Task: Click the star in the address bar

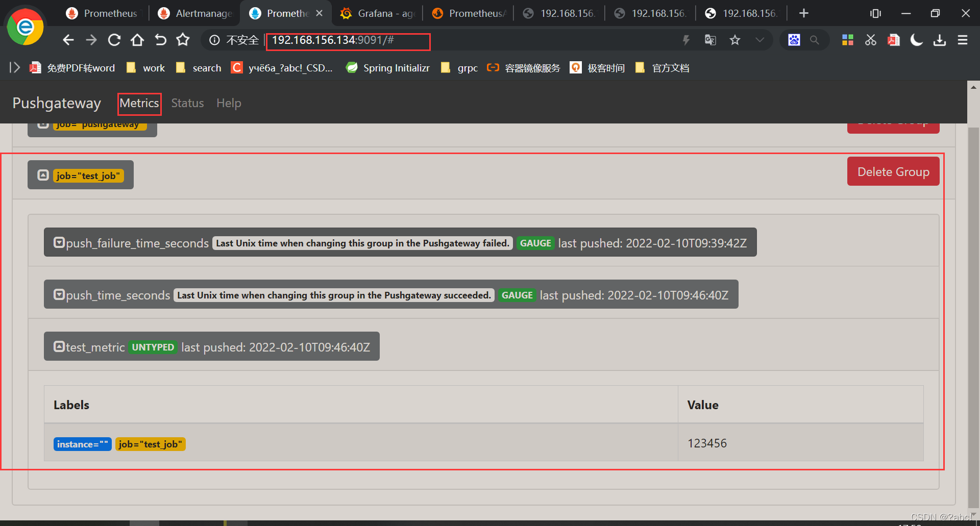Action: (734, 40)
